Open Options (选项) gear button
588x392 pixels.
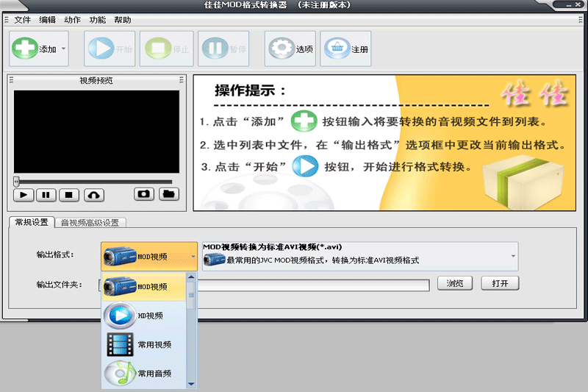290,49
